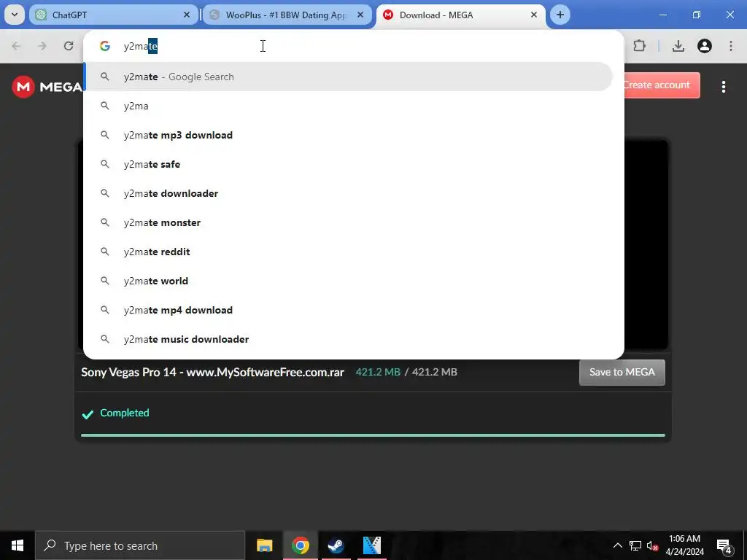
Task: Open the video editor taskbar icon
Action: 371,545
